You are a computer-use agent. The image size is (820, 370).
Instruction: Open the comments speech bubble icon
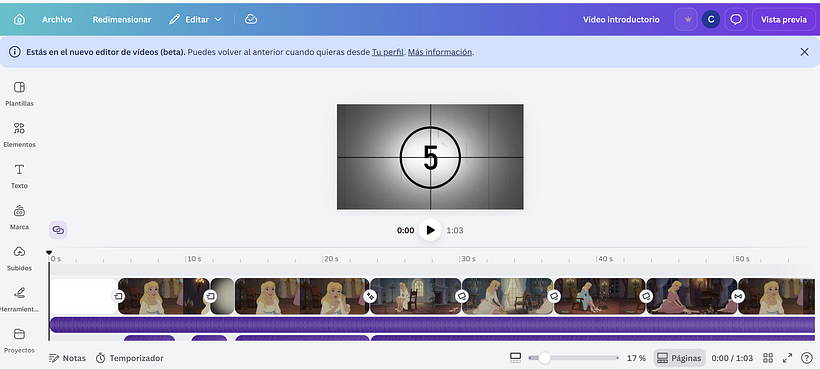[x=736, y=19]
